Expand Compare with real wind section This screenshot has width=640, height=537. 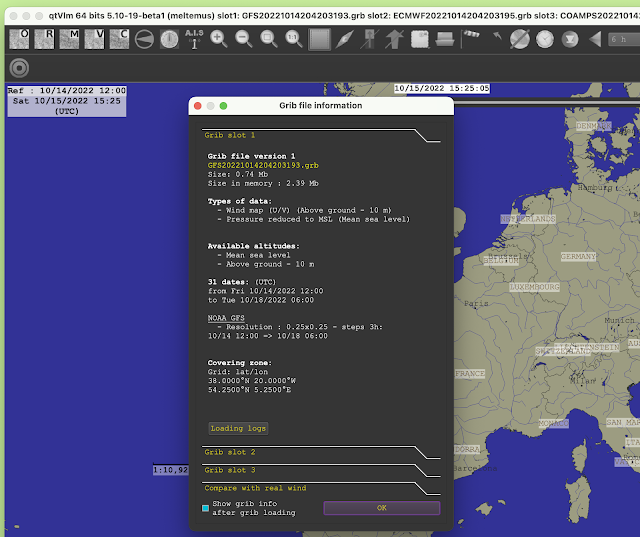[255, 488]
